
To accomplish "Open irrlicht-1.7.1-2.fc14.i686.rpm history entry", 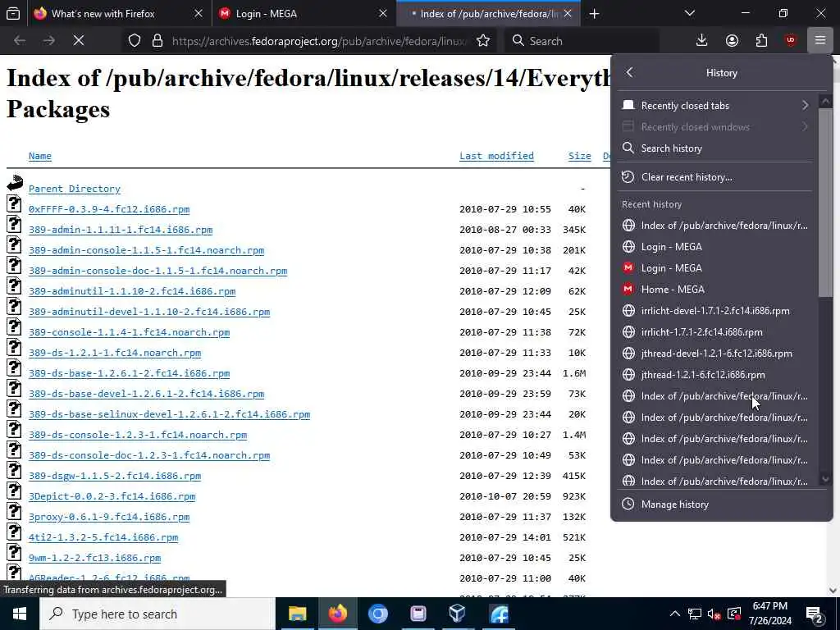I will click(715, 332).
